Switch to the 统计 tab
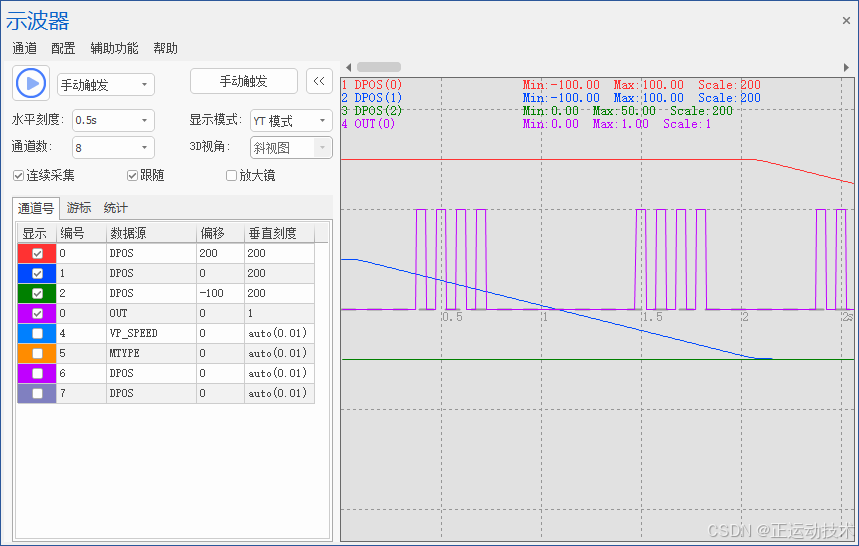The width and height of the screenshot is (859, 546). [x=116, y=208]
